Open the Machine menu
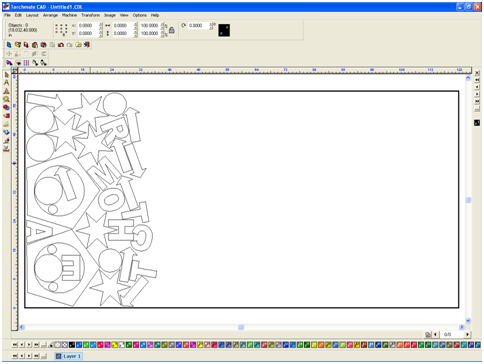The width and height of the screenshot is (484, 364). pos(69,15)
